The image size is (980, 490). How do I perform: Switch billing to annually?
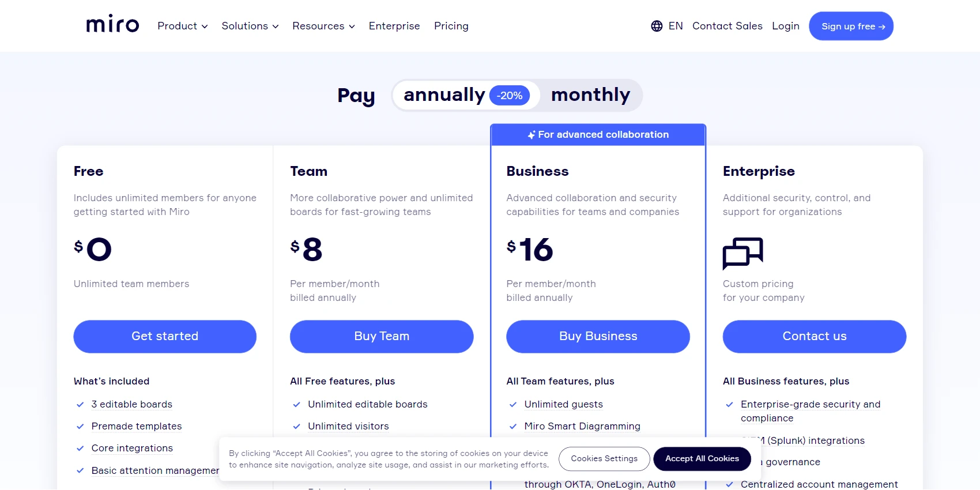pyautogui.click(x=444, y=95)
